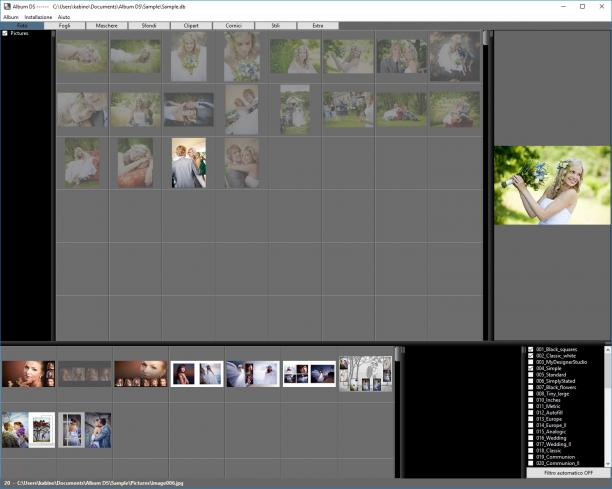Click the status bar file path text
Viewport: 612px width, 489px height.
[x=100, y=483]
